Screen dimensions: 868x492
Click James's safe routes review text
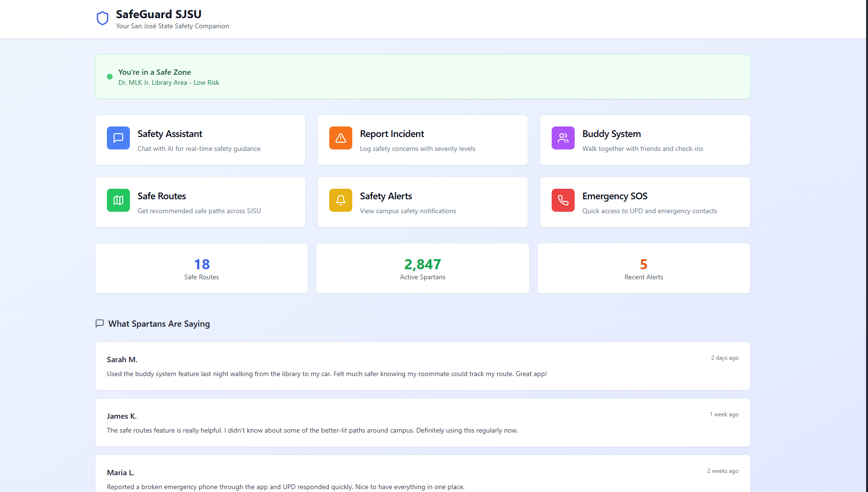[312, 430]
